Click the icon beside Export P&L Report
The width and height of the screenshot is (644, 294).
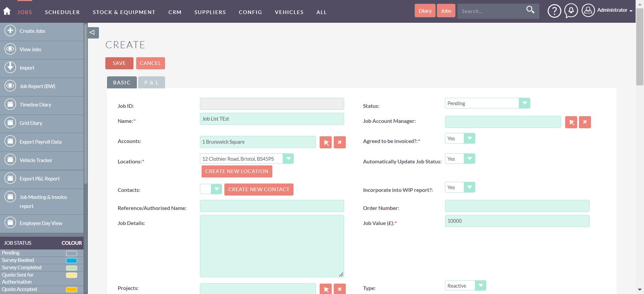10,178
